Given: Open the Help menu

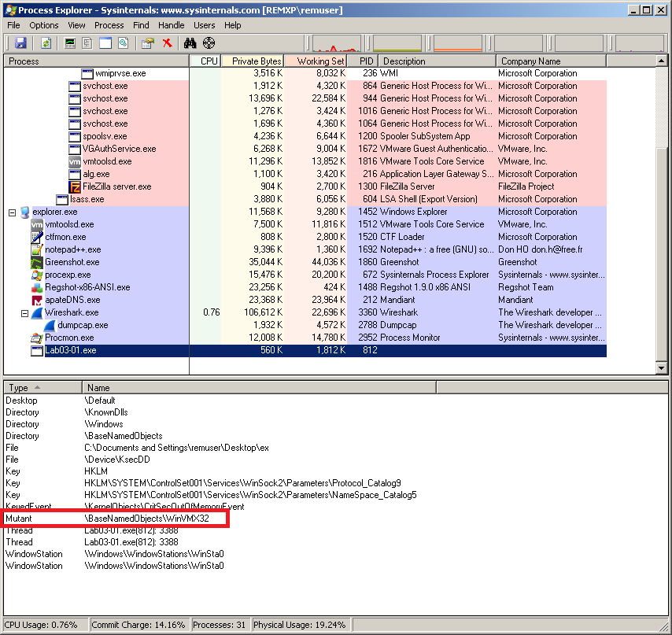Looking at the screenshot, I should tap(233, 25).
